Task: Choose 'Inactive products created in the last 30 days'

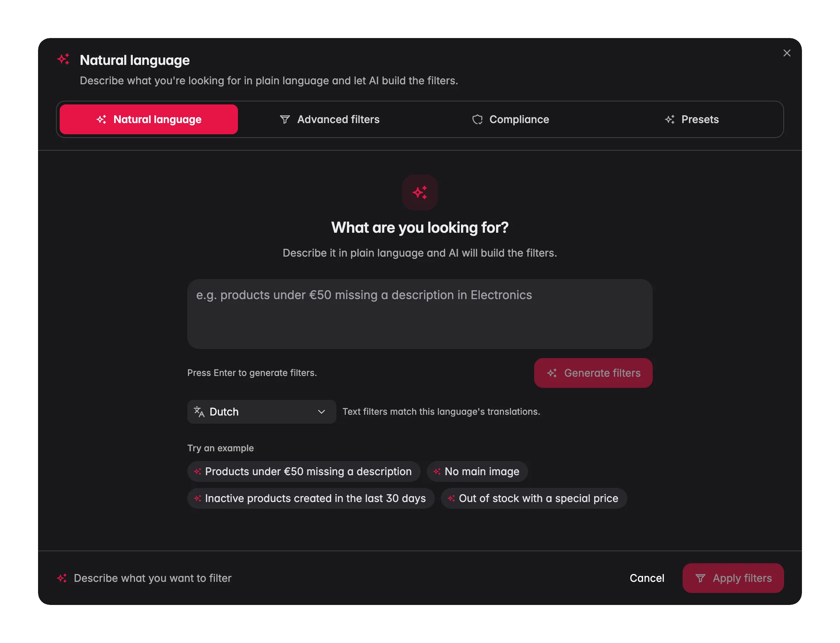Action: point(311,498)
